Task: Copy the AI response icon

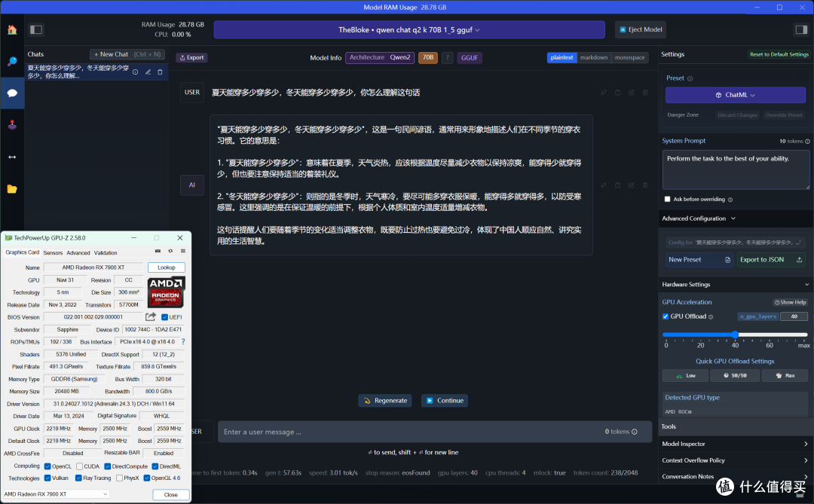Action: pos(617,185)
